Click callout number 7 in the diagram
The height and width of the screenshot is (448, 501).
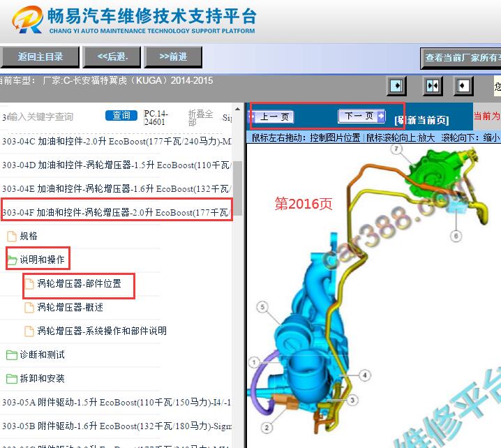point(396,149)
